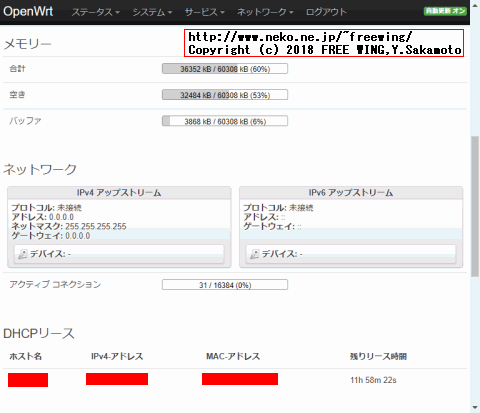Click the メモリー section heading
The image size is (480, 413).
point(27,44)
